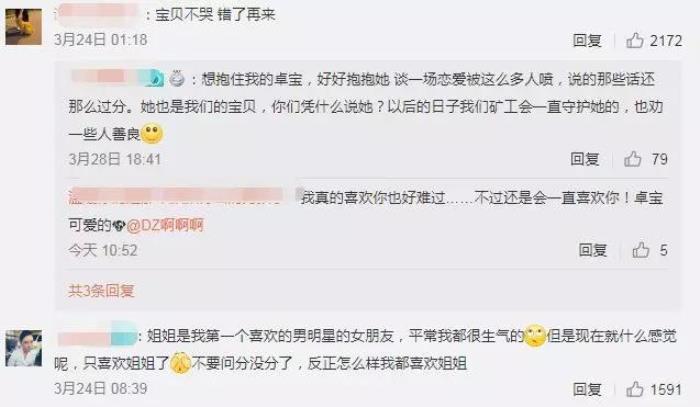Click 回复 on the 3月28日 18:41 reply
The image size is (700, 407).
click(x=584, y=159)
